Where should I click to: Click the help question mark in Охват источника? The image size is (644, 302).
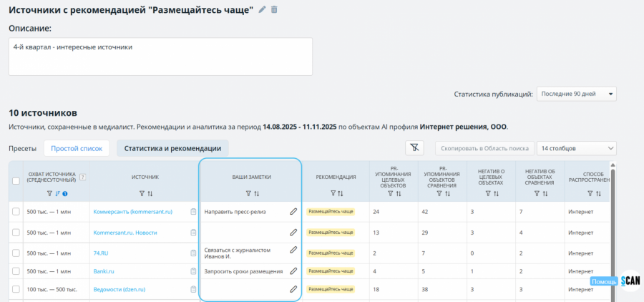(83, 177)
